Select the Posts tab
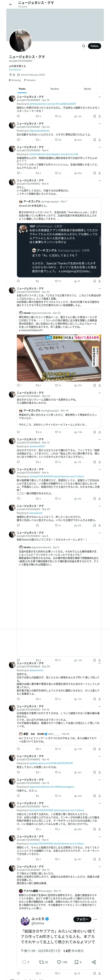This screenshot has width=110, height=980. tap(22, 89)
